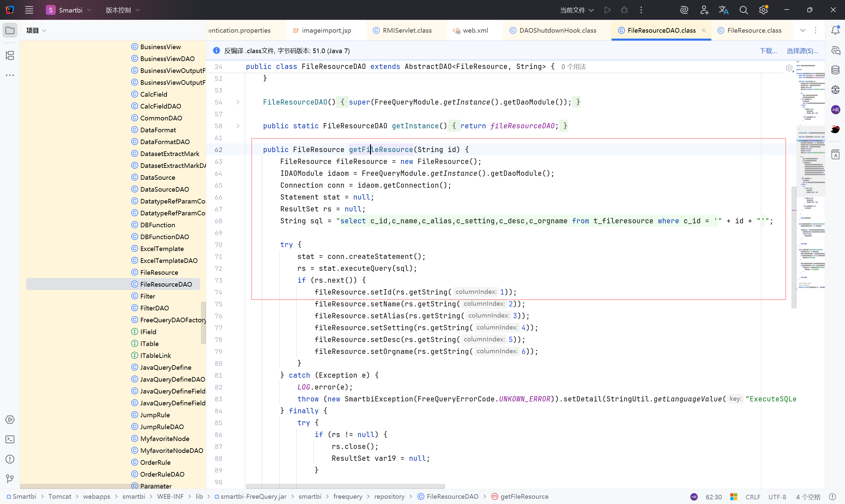This screenshot has width=845, height=504.
Task: Open the 版本控制 dropdown menu
Action: click(123, 10)
